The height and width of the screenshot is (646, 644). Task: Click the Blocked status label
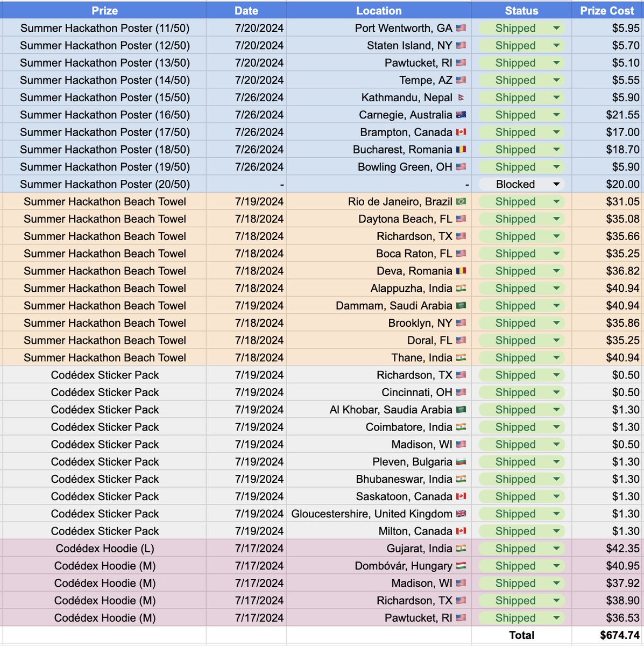click(515, 184)
